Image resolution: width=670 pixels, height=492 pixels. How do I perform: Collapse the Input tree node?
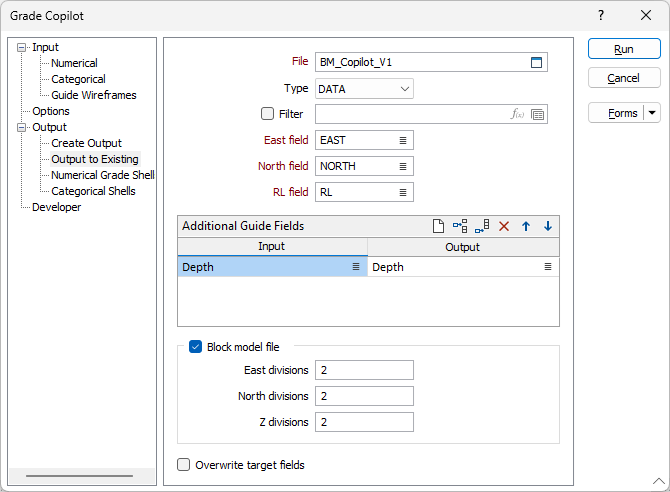tap(22, 47)
